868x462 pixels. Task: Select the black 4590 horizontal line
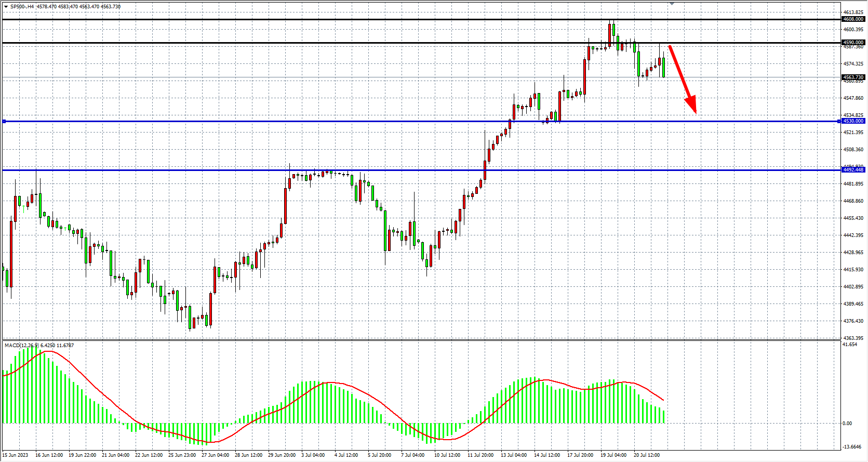[312, 43]
